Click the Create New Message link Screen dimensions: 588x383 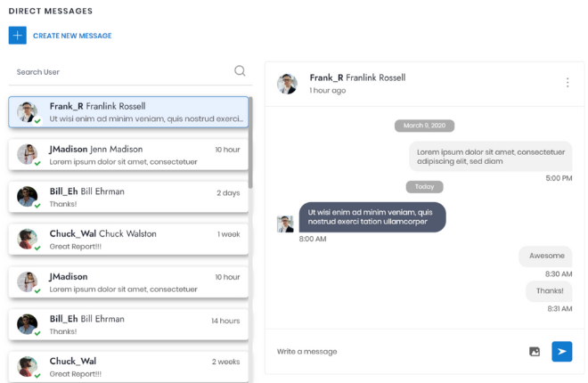(72, 36)
